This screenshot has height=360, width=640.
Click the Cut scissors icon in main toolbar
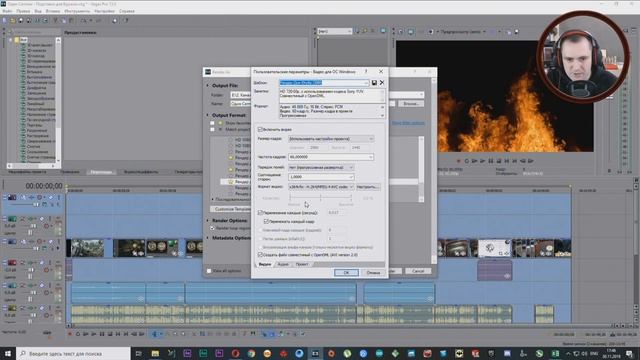coord(56,20)
